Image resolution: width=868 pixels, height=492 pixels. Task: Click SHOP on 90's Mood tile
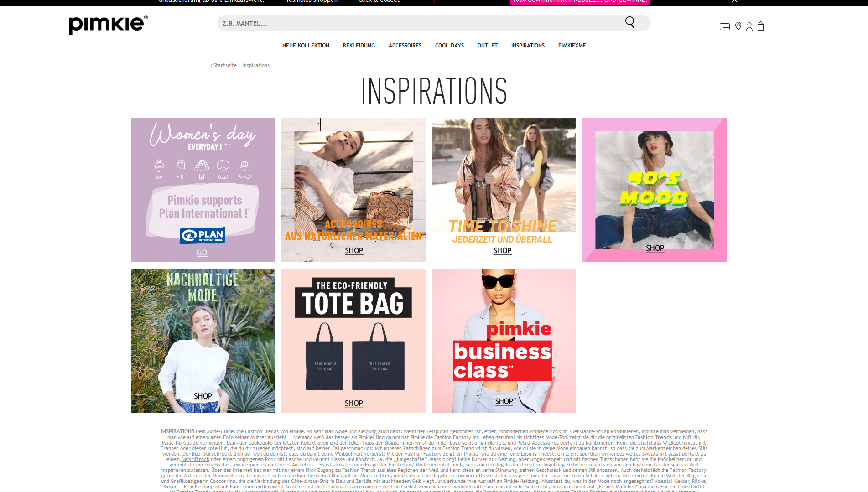coord(655,248)
